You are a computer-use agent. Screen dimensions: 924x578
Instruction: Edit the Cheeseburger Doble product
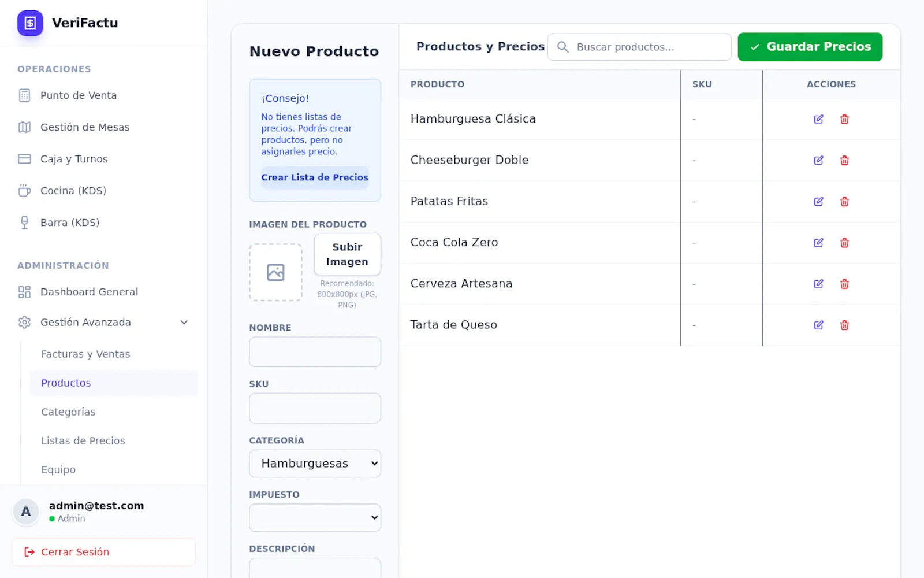pyautogui.click(x=818, y=160)
